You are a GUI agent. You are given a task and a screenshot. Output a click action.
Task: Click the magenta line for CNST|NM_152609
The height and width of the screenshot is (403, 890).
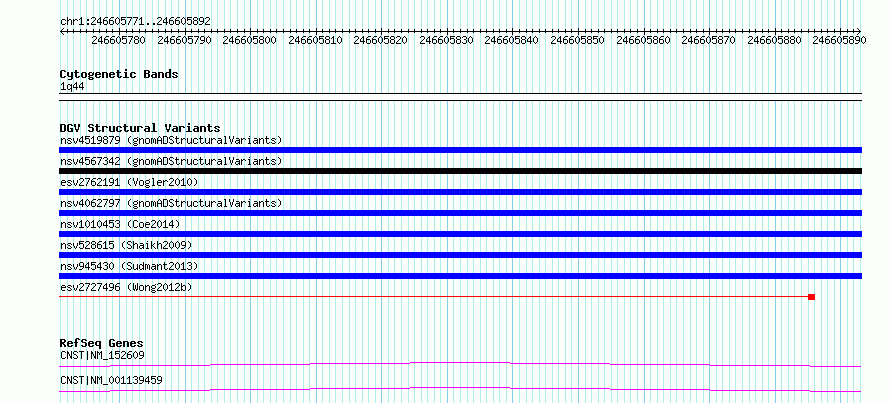point(460,364)
